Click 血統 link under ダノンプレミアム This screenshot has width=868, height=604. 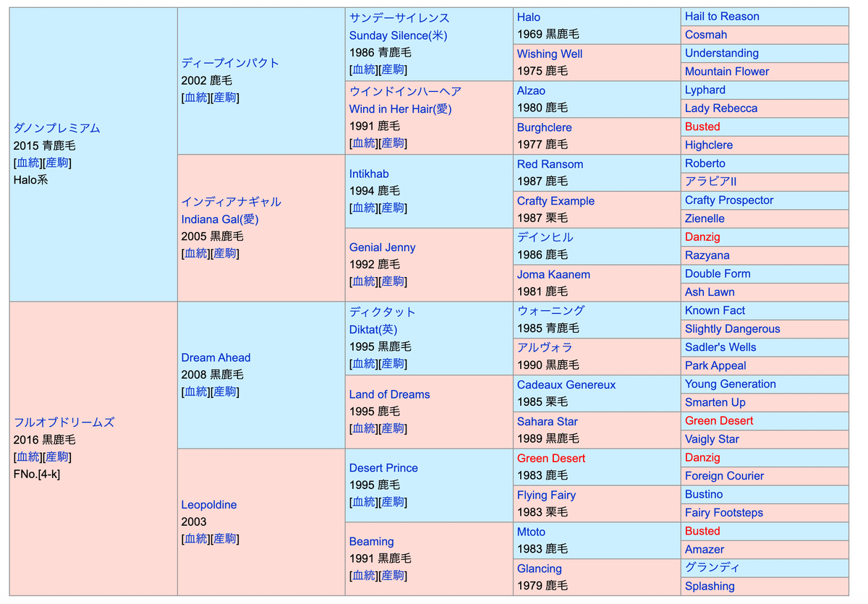(28, 163)
